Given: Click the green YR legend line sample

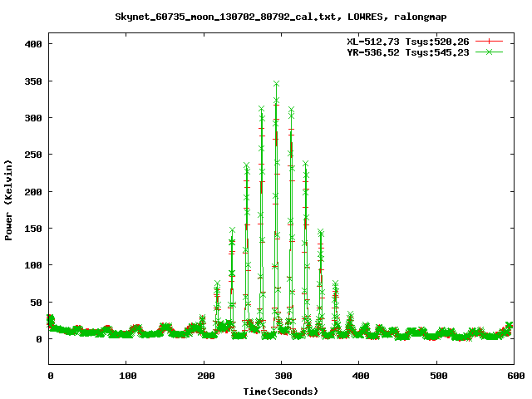Looking at the screenshot, I should click(x=489, y=52).
